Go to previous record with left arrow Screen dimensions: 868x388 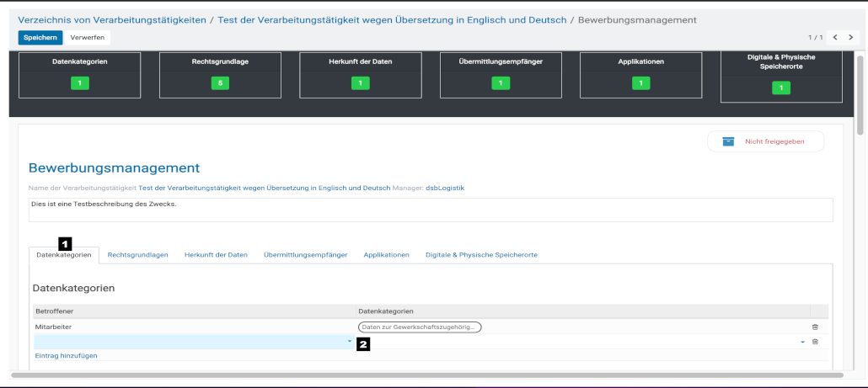tap(834, 38)
